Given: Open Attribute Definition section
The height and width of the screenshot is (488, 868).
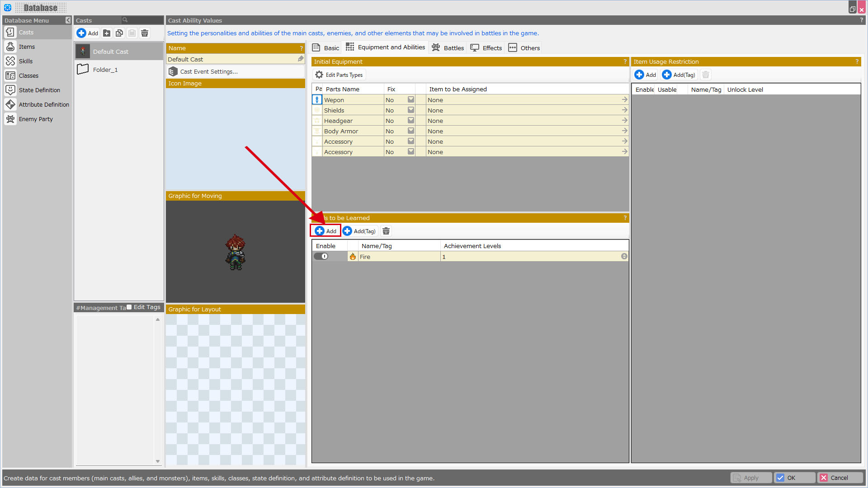Looking at the screenshot, I should pyautogui.click(x=37, y=104).
